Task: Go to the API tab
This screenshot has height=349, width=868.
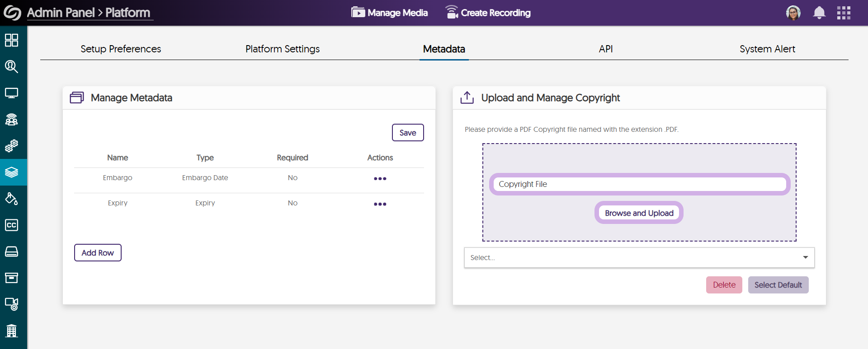Action: 606,49
